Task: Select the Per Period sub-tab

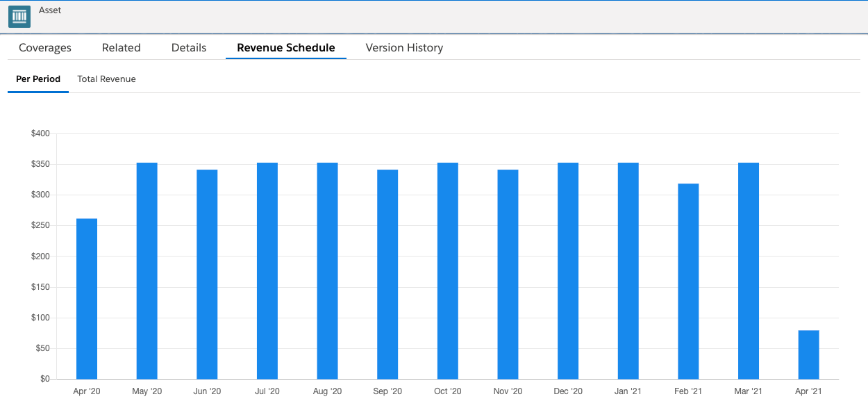Action: (38, 79)
